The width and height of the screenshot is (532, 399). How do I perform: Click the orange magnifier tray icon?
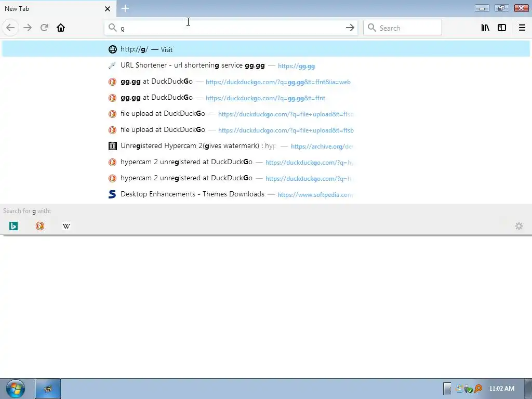(x=478, y=389)
